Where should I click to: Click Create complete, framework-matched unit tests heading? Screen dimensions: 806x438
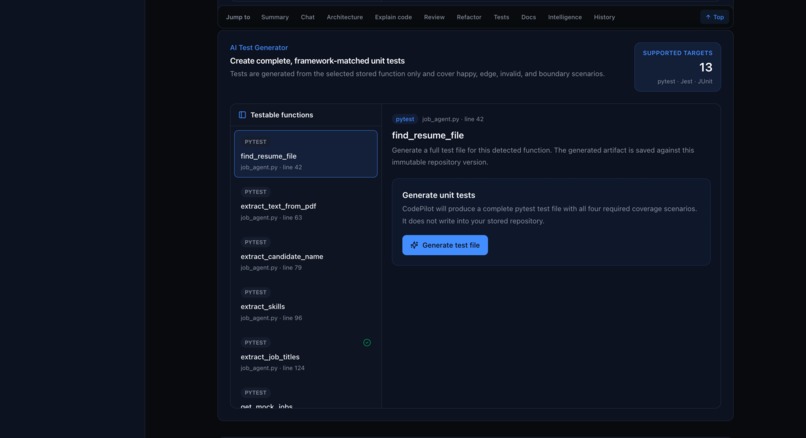coord(317,61)
